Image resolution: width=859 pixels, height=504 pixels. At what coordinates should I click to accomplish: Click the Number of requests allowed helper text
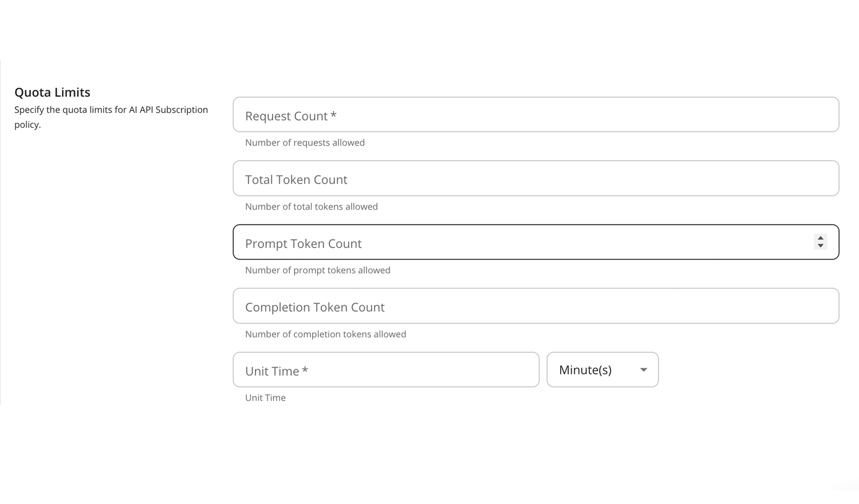coord(305,142)
